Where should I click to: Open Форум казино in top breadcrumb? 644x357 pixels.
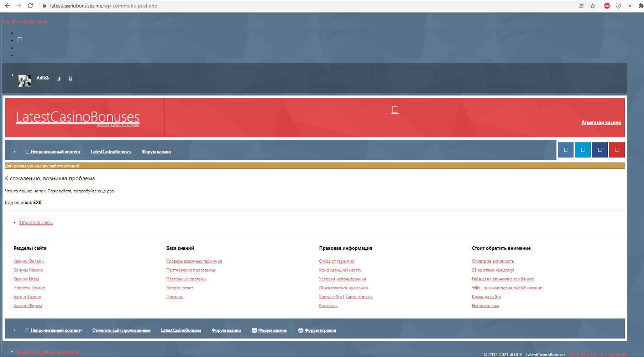pyautogui.click(x=156, y=152)
